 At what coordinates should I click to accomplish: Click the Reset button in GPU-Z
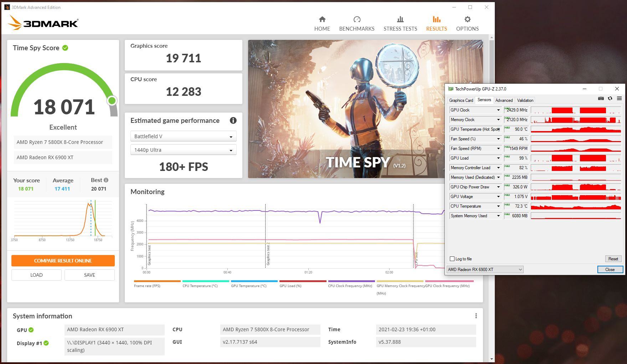point(613,259)
